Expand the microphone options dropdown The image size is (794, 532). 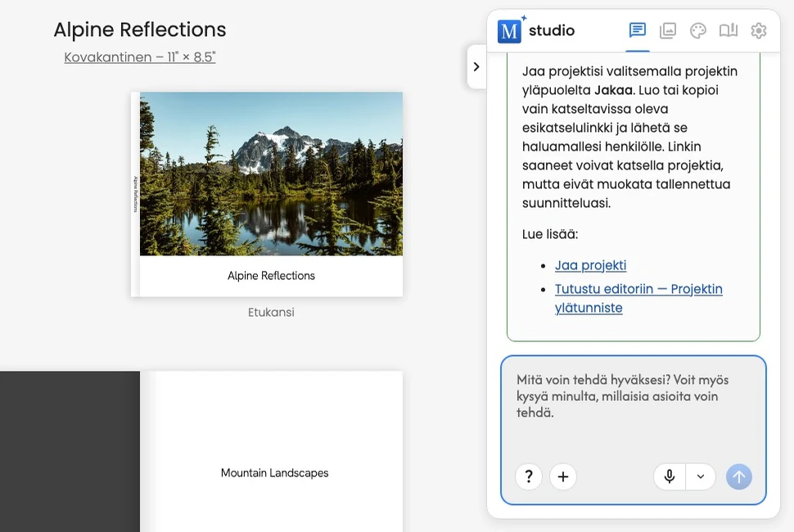[701, 477]
